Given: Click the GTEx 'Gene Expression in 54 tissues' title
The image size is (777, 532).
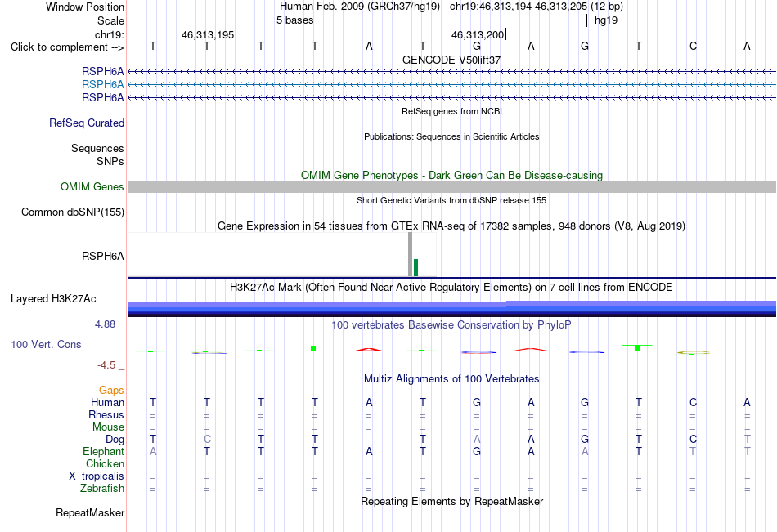Looking at the screenshot, I should pos(451,226).
